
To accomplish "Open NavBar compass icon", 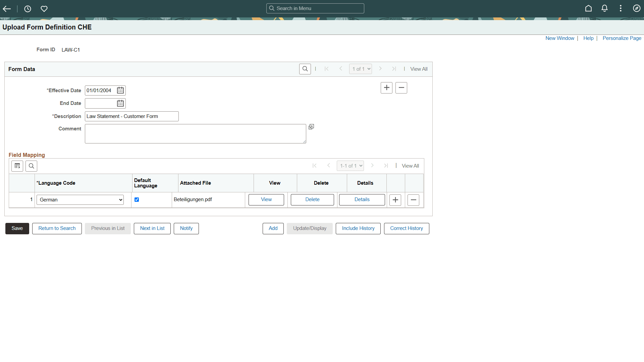I will tap(637, 8).
